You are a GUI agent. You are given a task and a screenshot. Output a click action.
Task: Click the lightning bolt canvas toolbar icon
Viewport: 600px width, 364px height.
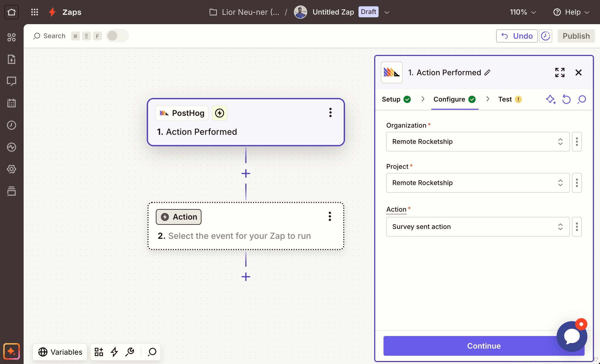pyautogui.click(x=114, y=352)
